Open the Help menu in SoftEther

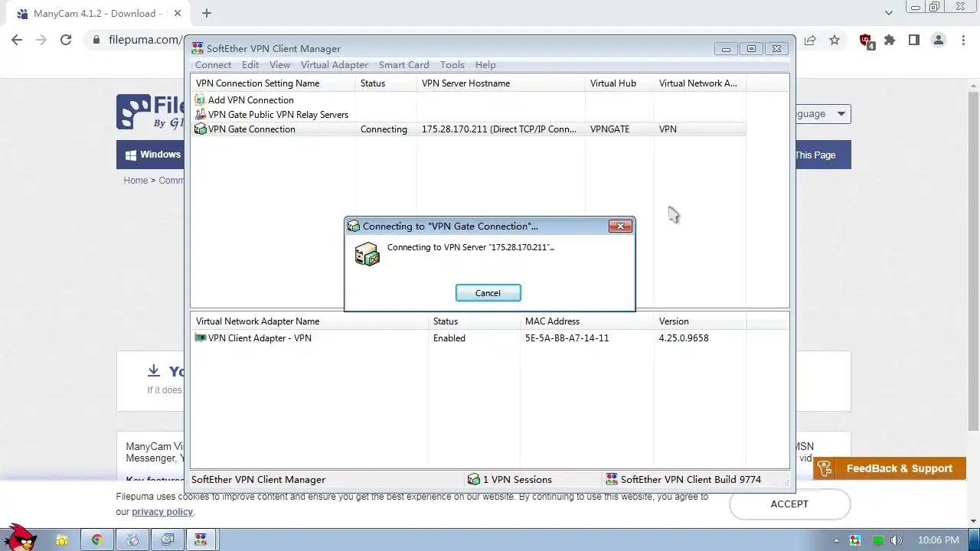coord(485,65)
